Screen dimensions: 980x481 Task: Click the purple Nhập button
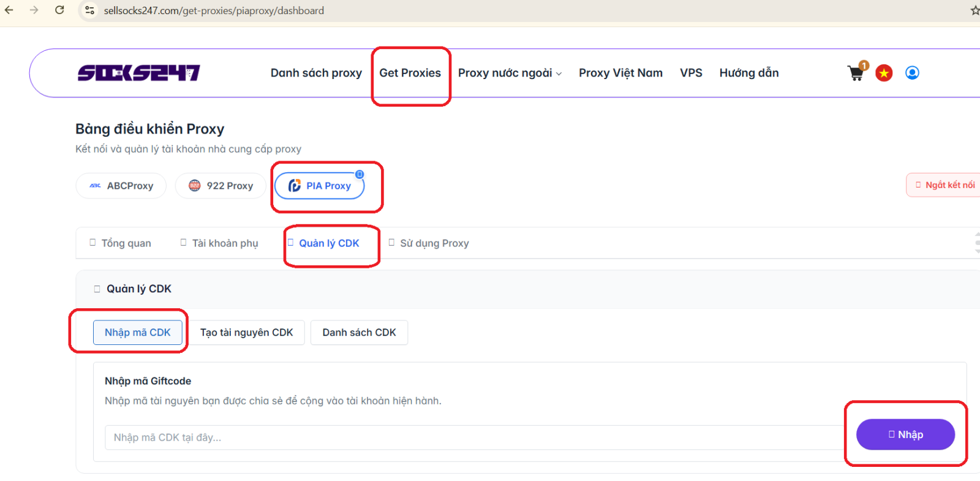pos(905,434)
